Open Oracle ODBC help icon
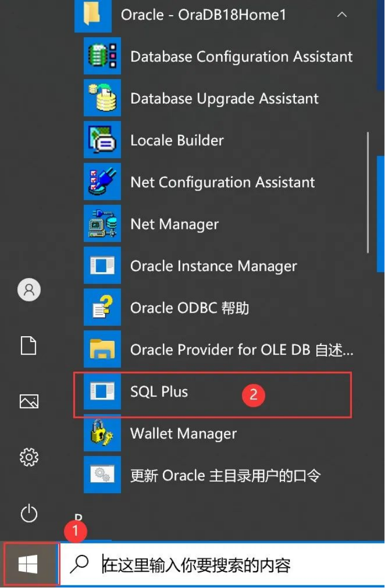Screen dimensions: 385x588 102,307
